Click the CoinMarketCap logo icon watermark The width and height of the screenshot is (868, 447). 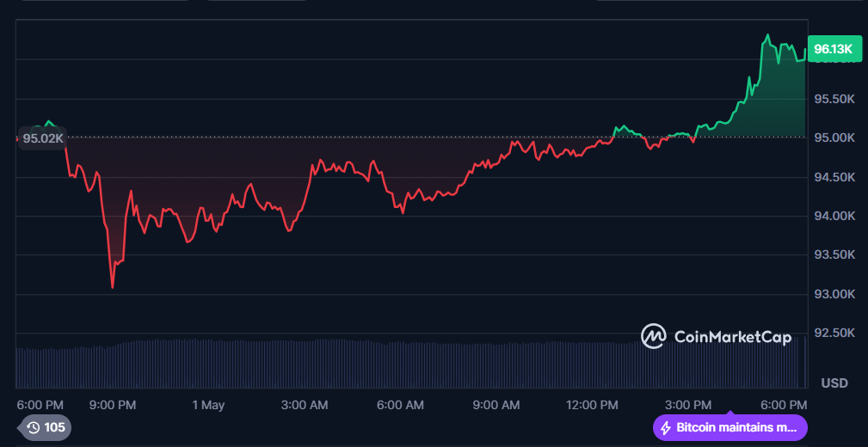[x=654, y=336]
